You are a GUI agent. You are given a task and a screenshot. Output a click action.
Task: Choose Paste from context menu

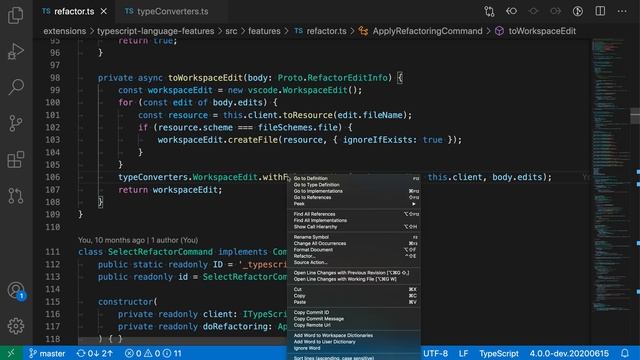pos(354,302)
